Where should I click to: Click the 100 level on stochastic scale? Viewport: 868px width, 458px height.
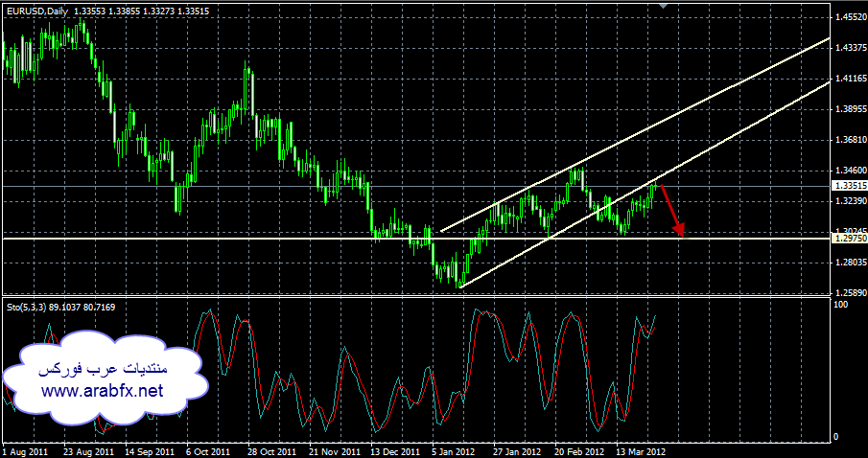tap(841, 305)
